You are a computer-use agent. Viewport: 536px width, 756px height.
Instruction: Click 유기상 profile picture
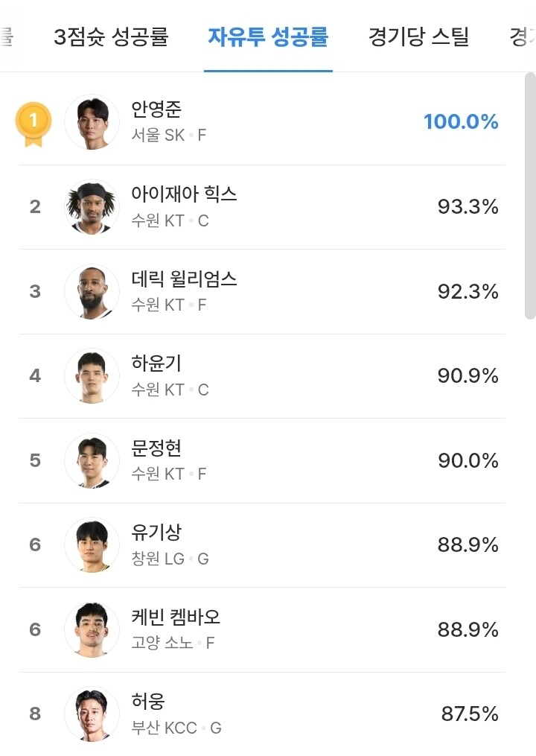[92, 545]
